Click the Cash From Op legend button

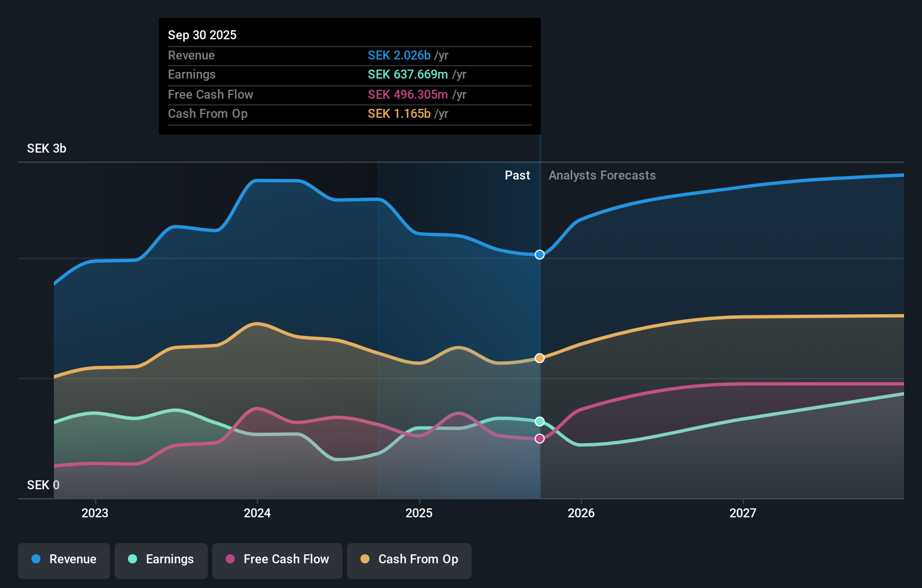click(409, 559)
